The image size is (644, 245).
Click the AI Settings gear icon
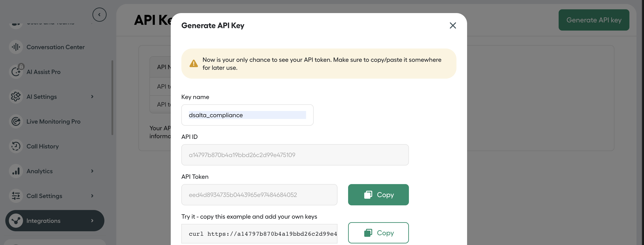pyautogui.click(x=16, y=96)
